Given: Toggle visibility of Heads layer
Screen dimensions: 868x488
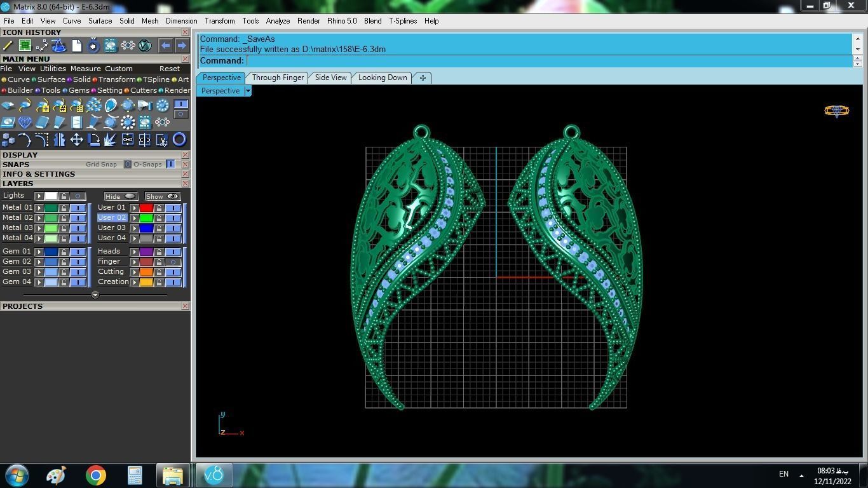Looking at the screenshot, I should (x=173, y=252).
